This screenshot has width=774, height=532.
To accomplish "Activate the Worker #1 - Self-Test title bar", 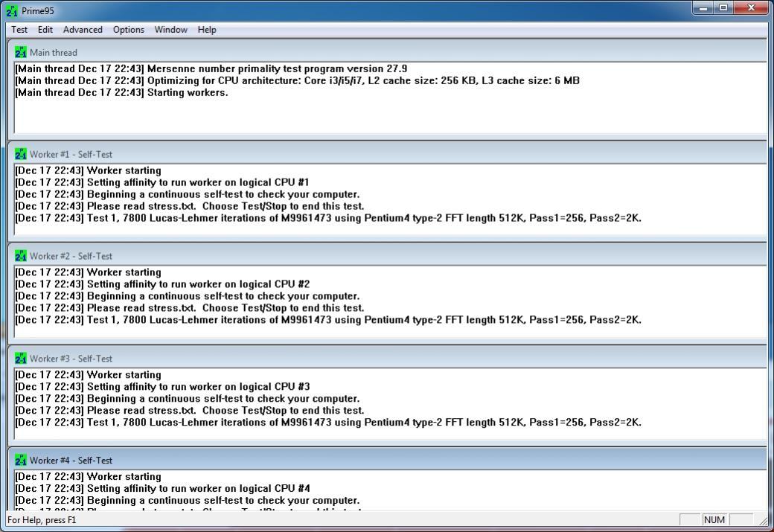I will coord(388,154).
